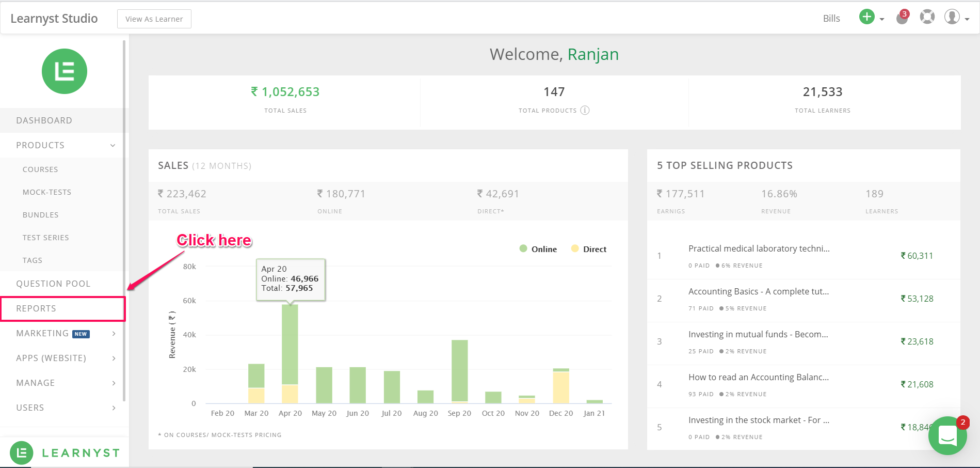Click View As Learner button
Image resolution: width=980 pixels, height=468 pixels.
154,19
